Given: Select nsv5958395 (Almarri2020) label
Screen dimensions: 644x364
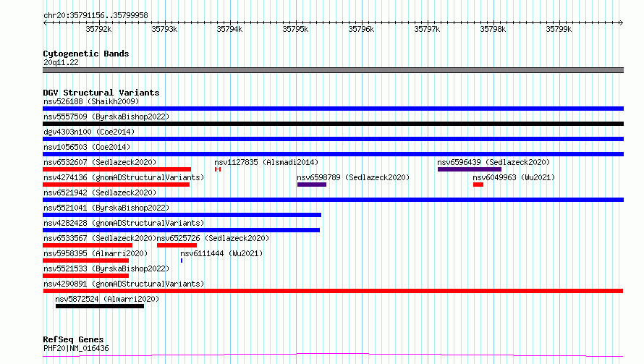Looking at the screenshot, I should [96, 253].
